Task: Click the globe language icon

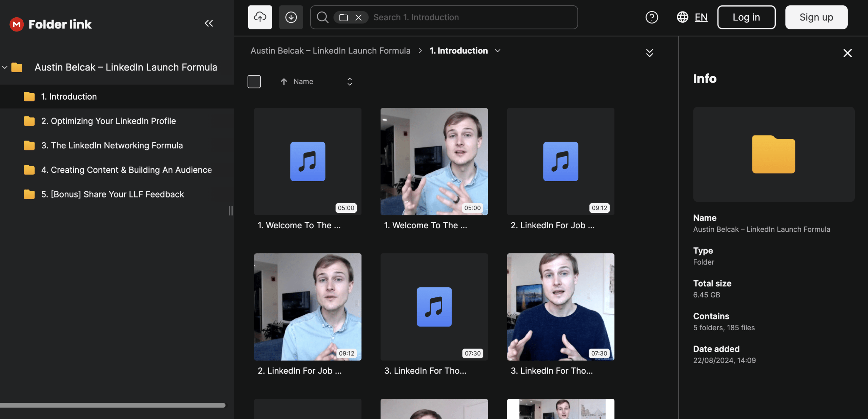Action: 682,17
